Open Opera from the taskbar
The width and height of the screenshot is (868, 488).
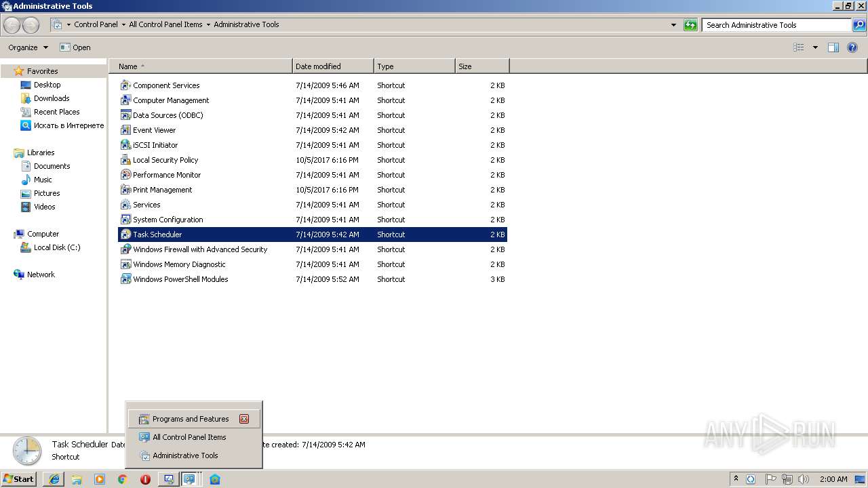[145, 479]
